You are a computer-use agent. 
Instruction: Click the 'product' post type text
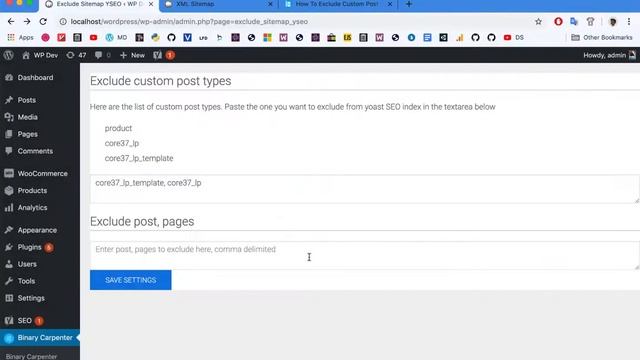tap(118, 128)
